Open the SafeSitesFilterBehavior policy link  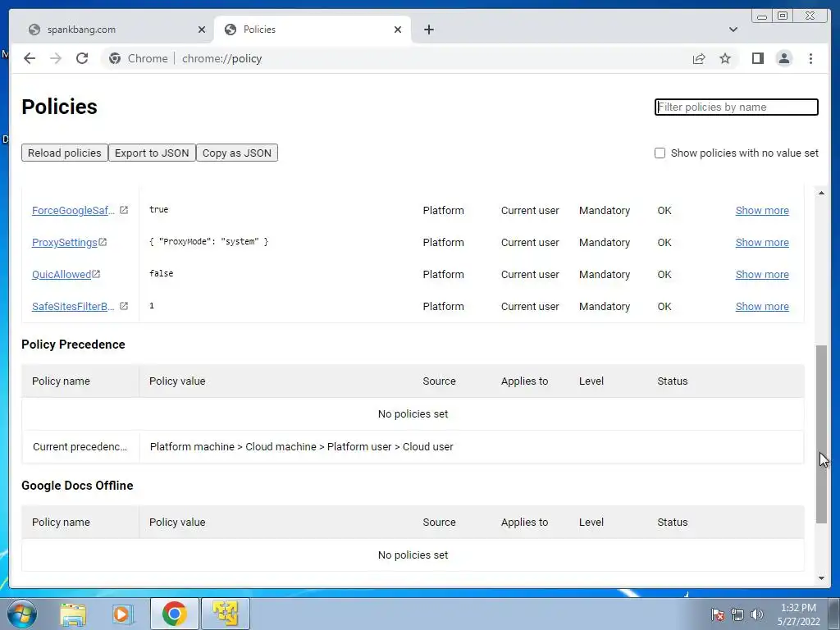(x=73, y=307)
